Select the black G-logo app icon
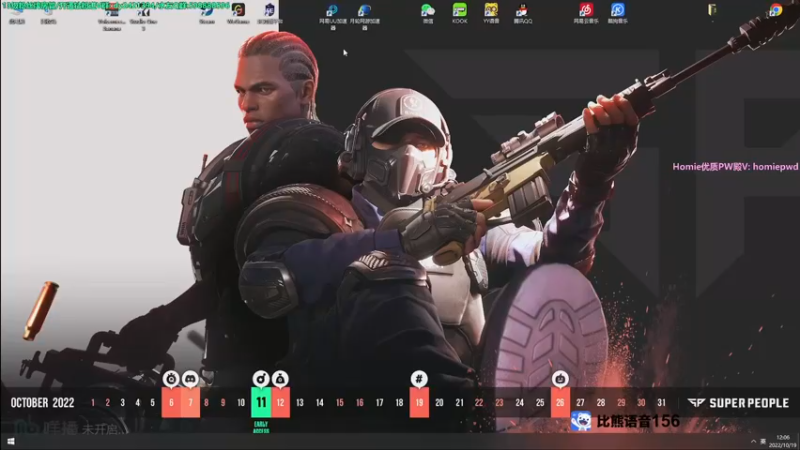 pyautogui.click(x=238, y=13)
